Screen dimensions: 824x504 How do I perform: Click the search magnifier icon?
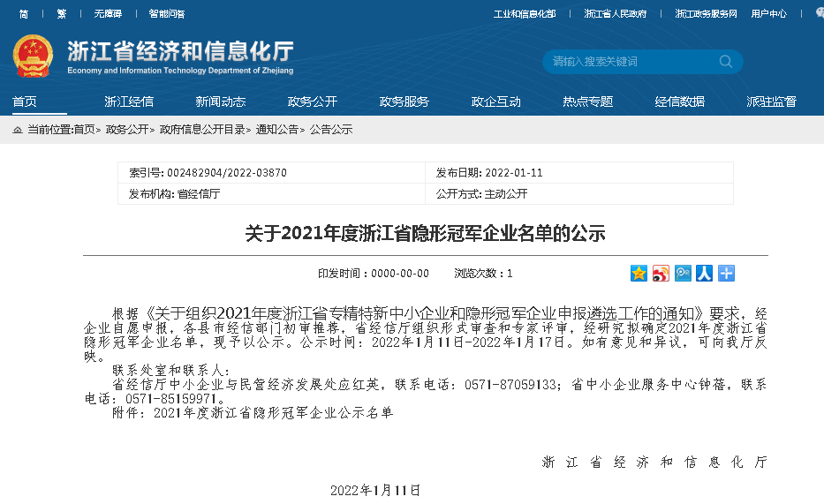726,62
